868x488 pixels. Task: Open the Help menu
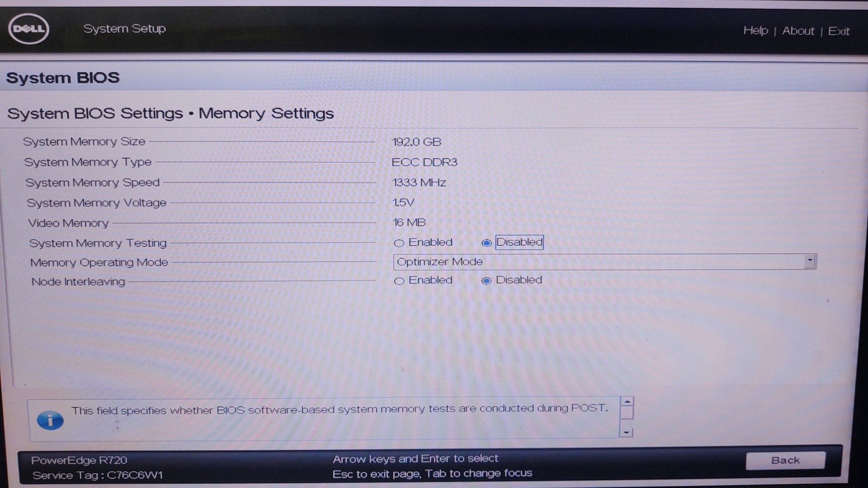(755, 31)
